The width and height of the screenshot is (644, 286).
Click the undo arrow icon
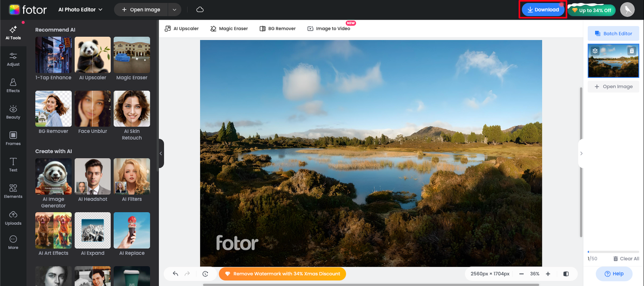176,274
